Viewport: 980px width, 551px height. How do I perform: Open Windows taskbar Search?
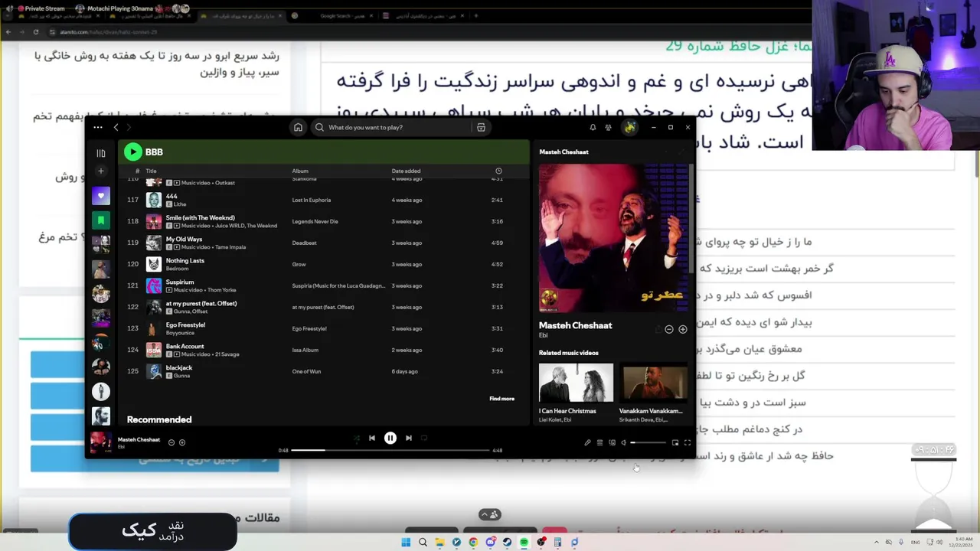tap(423, 543)
